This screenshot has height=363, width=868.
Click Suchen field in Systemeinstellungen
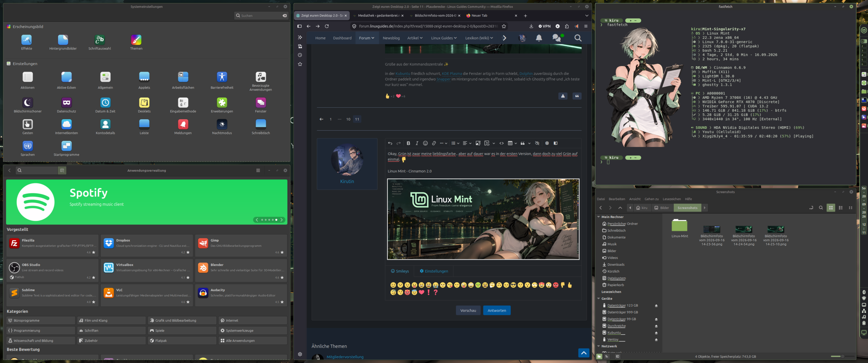(x=261, y=16)
